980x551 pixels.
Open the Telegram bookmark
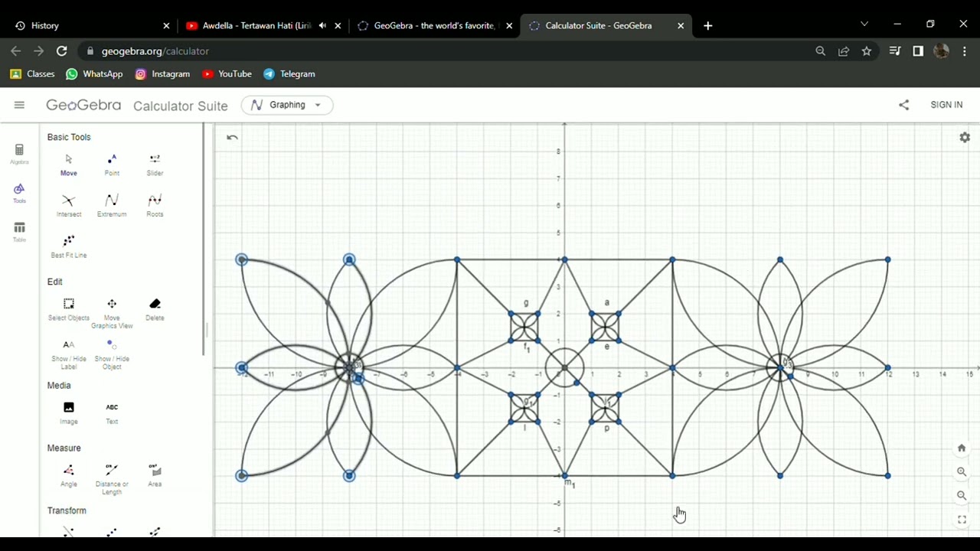pyautogui.click(x=289, y=74)
